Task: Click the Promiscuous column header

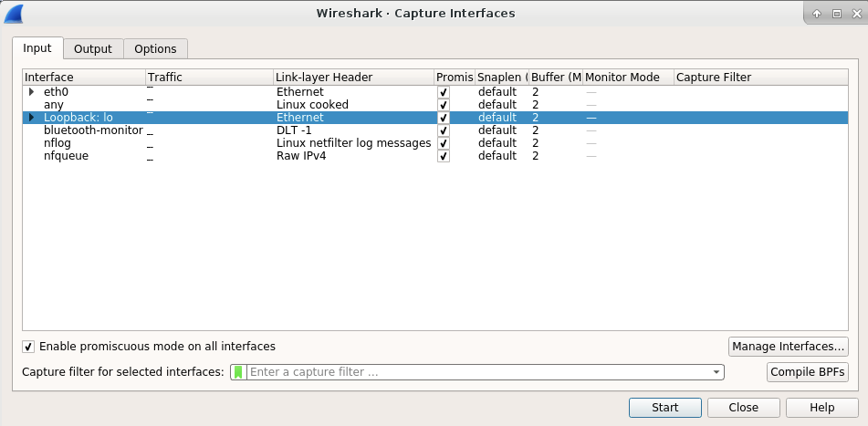Action: coord(454,77)
